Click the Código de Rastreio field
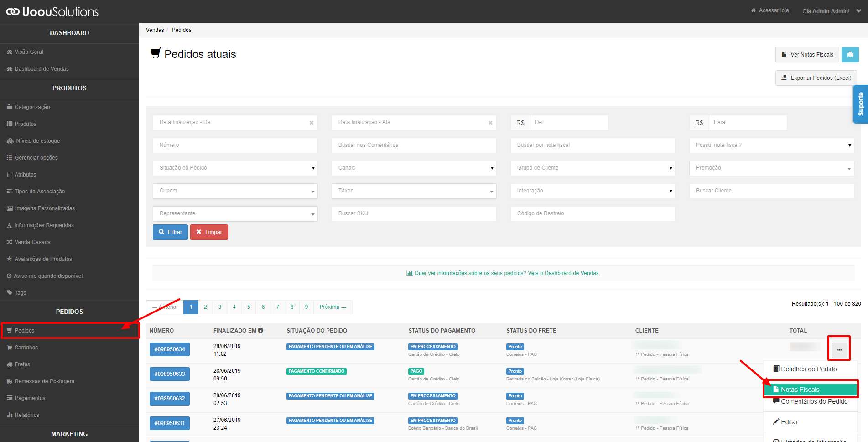The height and width of the screenshot is (442, 868). point(593,214)
